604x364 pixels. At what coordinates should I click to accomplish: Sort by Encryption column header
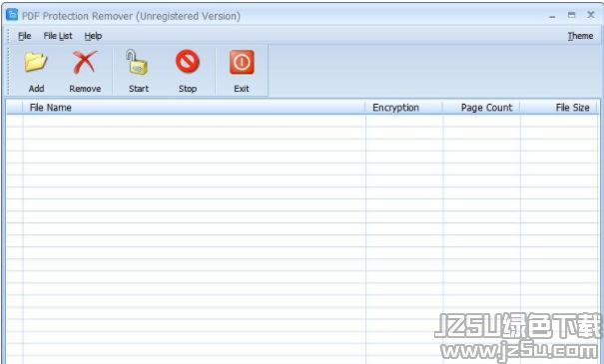coord(403,108)
